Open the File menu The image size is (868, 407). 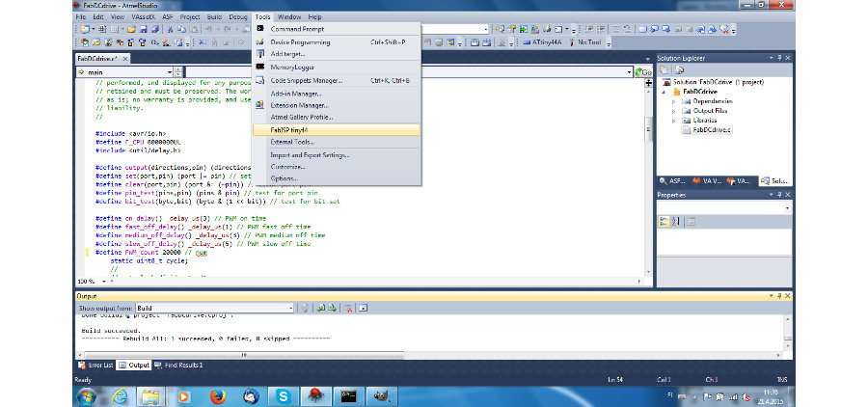tap(80, 17)
